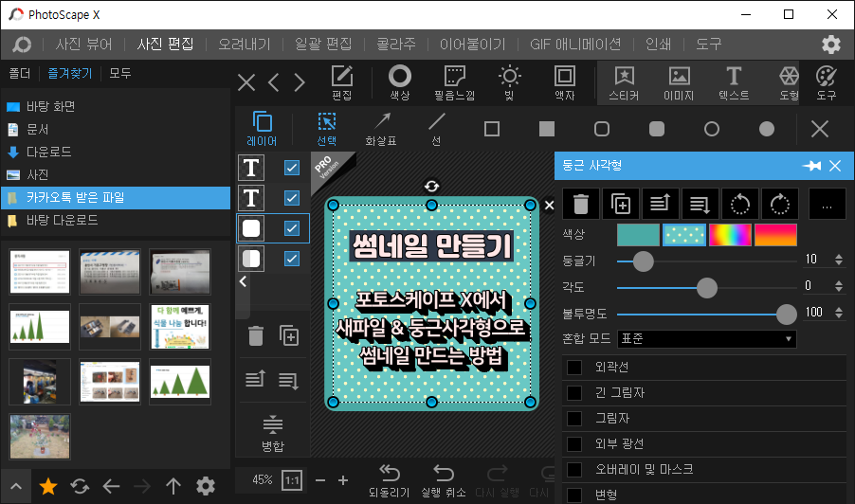Set zoom to 1:1 actual size

coord(292,480)
